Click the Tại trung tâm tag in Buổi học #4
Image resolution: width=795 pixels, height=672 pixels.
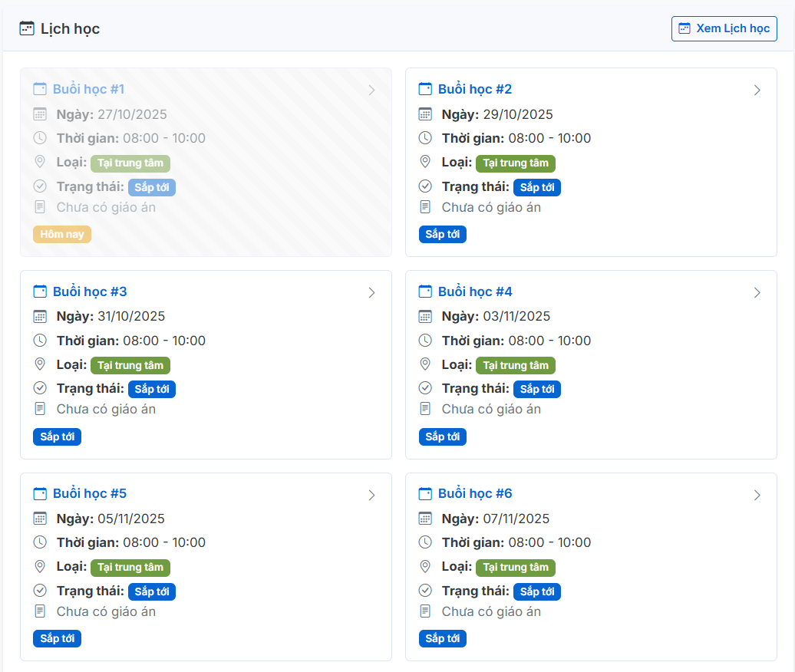point(515,365)
